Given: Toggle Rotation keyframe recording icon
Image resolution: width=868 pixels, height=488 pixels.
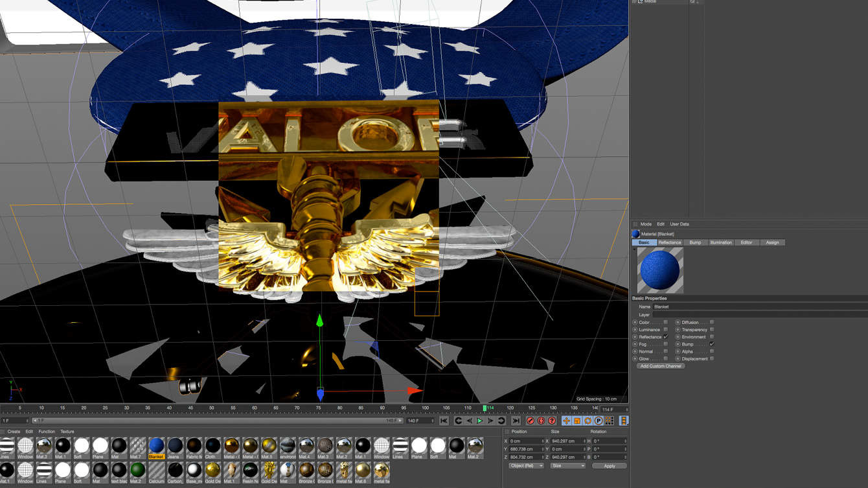Looking at the screenshot, I should 588,421.
